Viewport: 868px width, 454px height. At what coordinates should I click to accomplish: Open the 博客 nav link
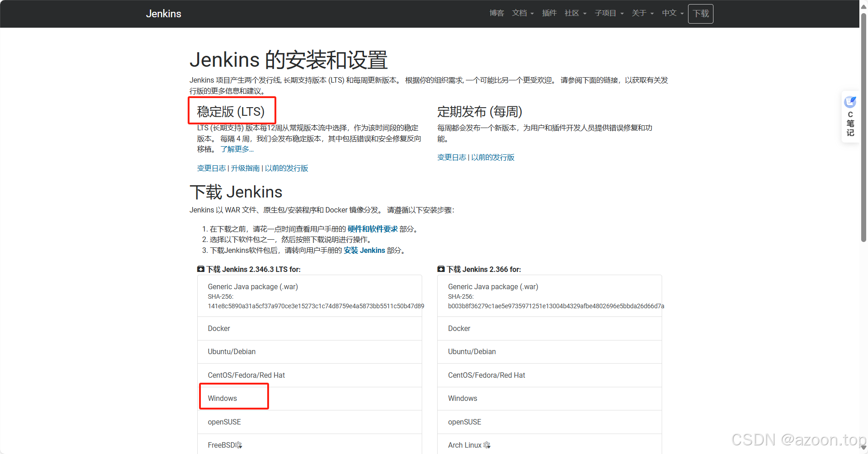[x=497, y=13]
